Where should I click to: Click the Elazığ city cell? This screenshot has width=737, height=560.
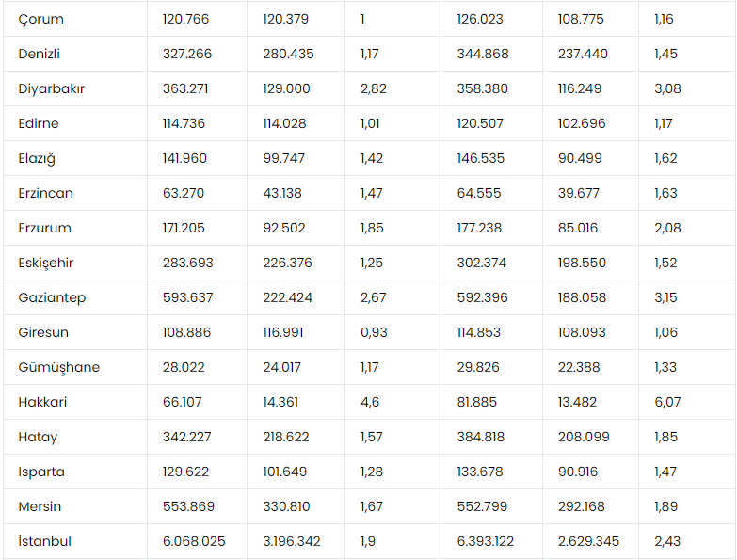click(38, 158)
